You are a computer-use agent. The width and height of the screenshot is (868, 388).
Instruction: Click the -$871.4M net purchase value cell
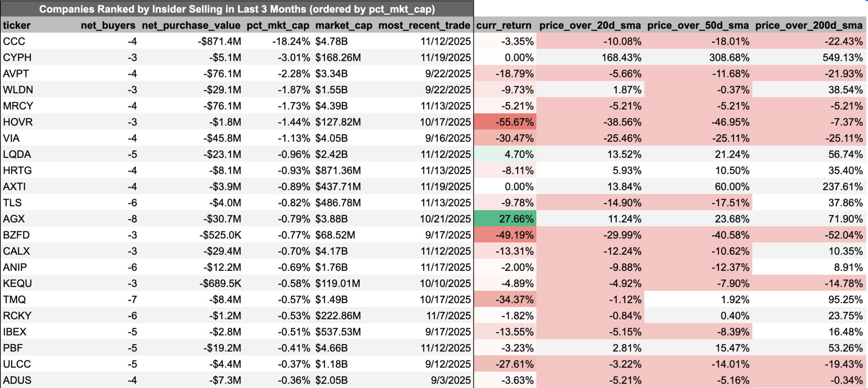point(219,42)
